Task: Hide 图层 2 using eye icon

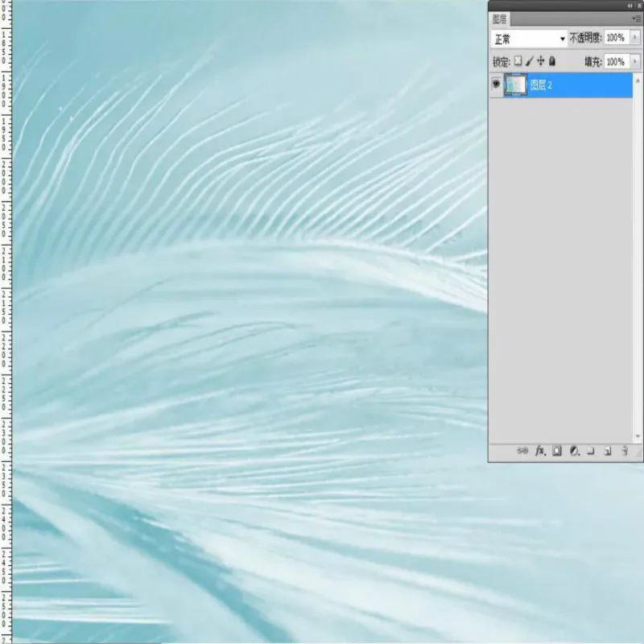Action: pos(496,85)
